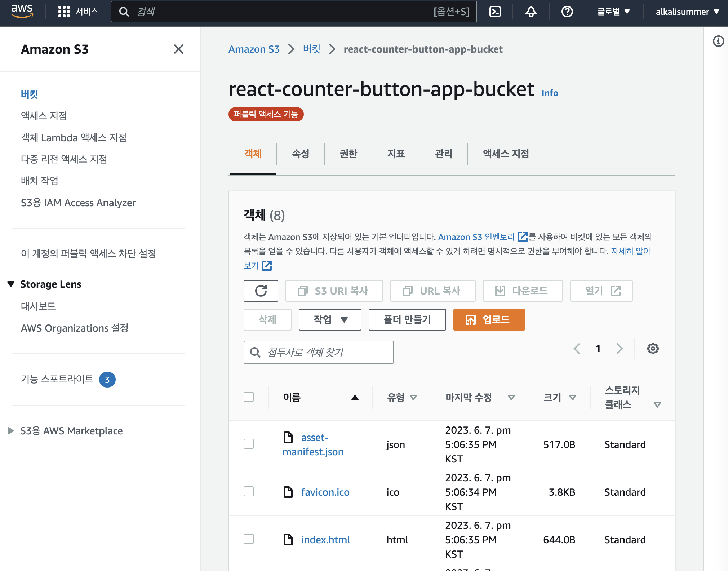The height and width of the screenshot is (571, 728).
Task: Check the asset-manifest.json row checkbox
Action: (x=249, y=444)
